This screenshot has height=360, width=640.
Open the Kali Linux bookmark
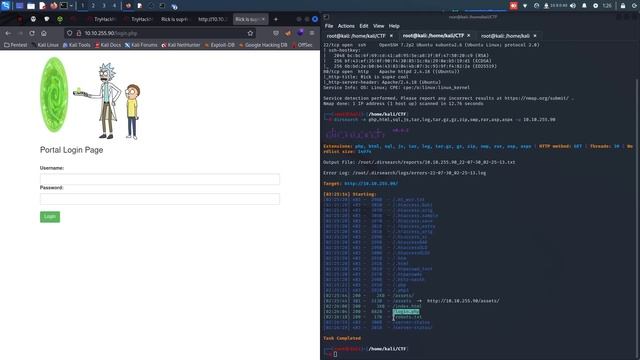click(45, 45)
